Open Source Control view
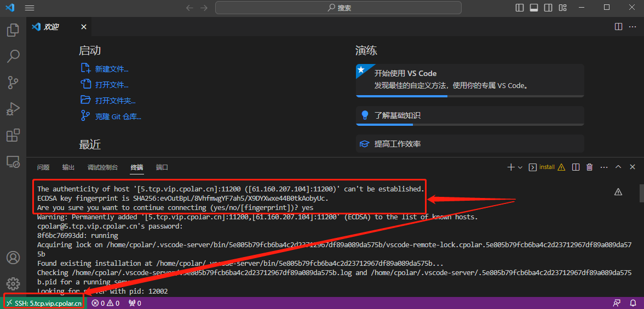Viewport: 644px width, 309px height. tap(13, 83)
